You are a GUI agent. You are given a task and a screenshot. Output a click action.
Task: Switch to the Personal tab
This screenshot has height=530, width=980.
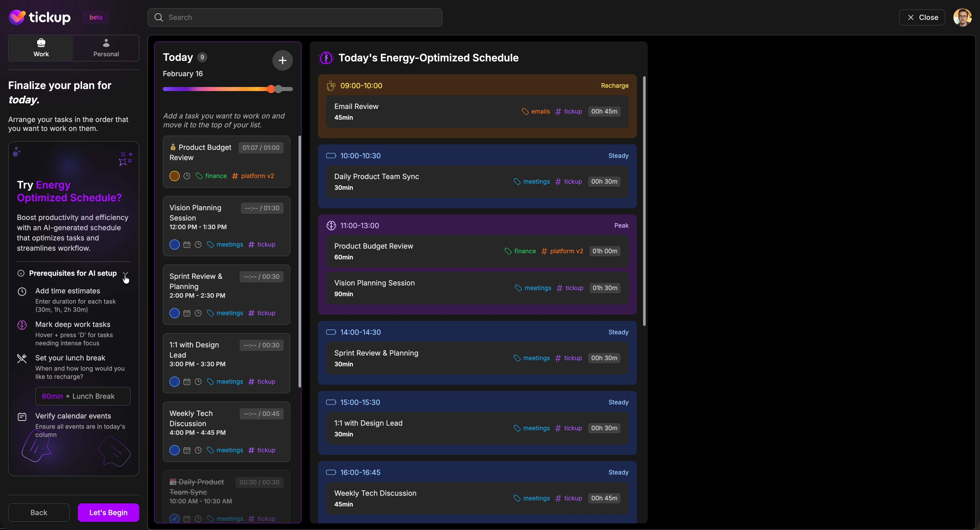[106, 47]
